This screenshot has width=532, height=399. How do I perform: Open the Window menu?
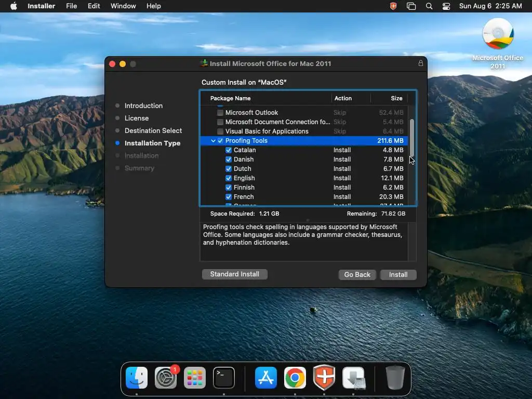tap(123, 6)
